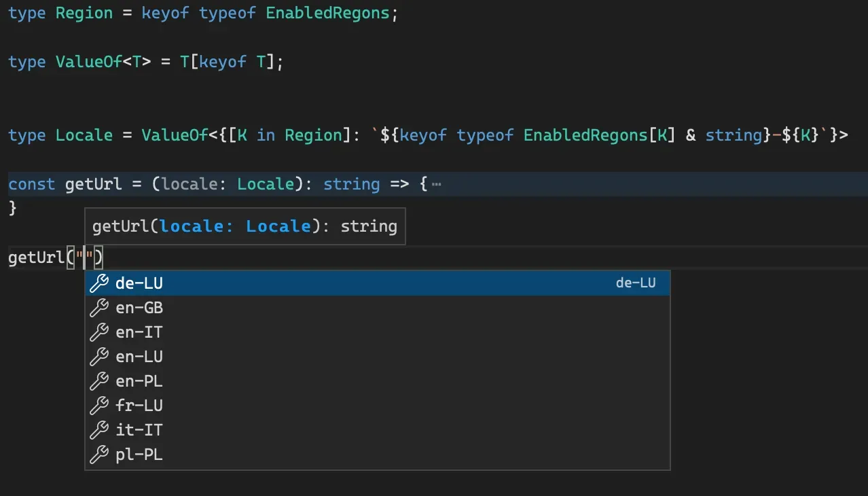The height and width of the screenshot is (496, 868).
Task: Click the wrench icon beside fr-LU
Action: tap(99, 406)
